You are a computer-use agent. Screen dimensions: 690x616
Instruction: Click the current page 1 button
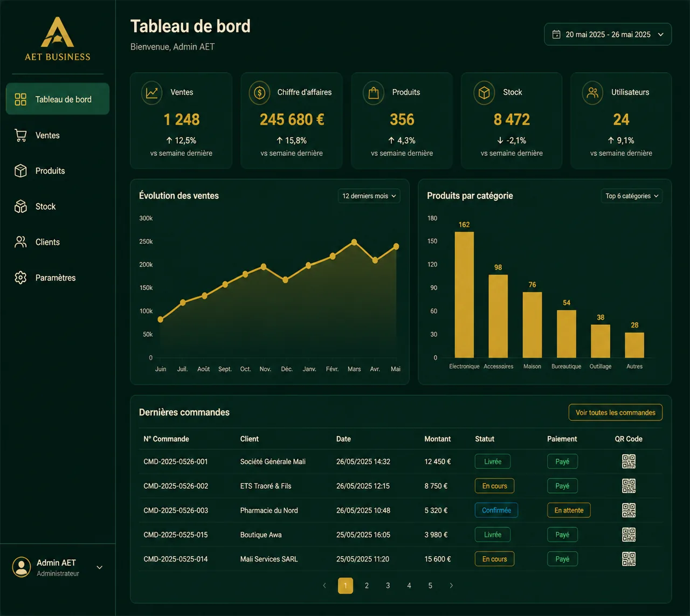346,585
